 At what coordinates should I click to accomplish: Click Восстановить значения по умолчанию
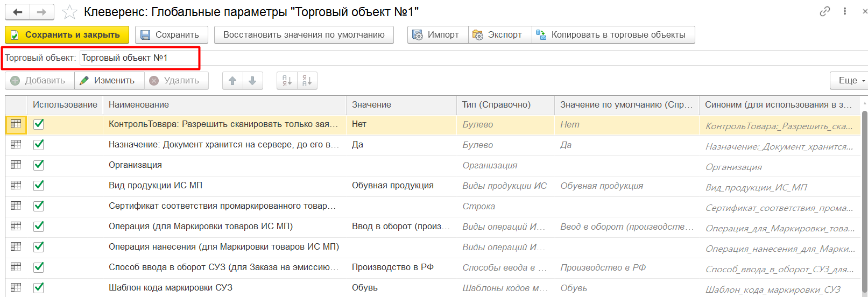[x=304, y=34]
